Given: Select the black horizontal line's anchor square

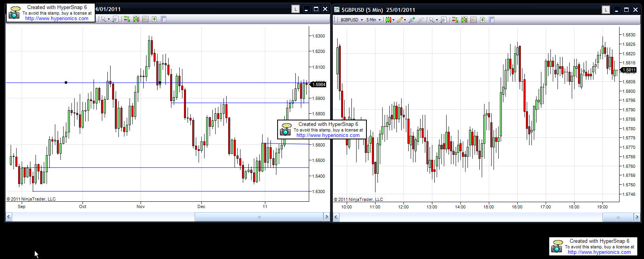Looking at the screenshot, I should 66,83.
